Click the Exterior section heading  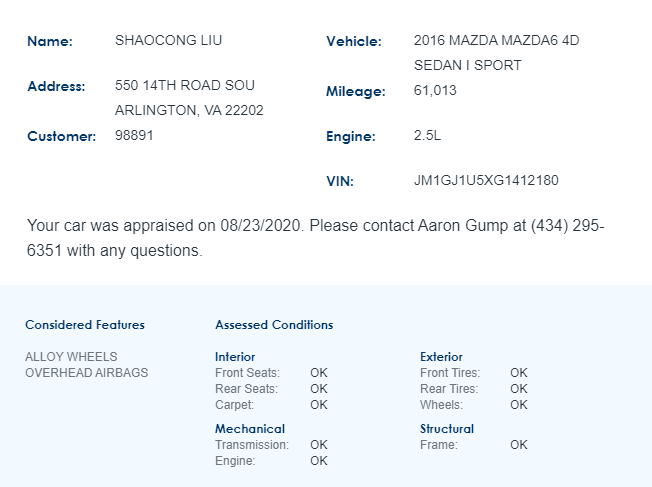(441, 357)
